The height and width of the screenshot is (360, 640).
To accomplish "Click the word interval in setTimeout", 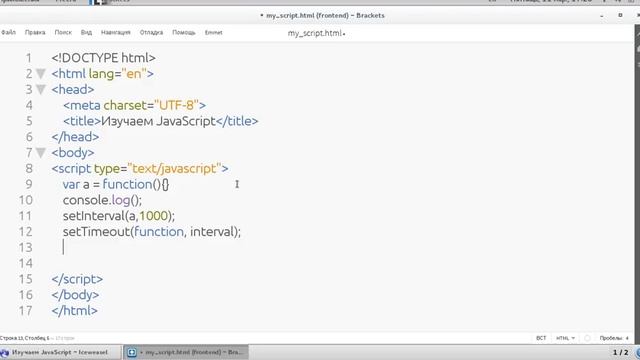I will [213, 231].
